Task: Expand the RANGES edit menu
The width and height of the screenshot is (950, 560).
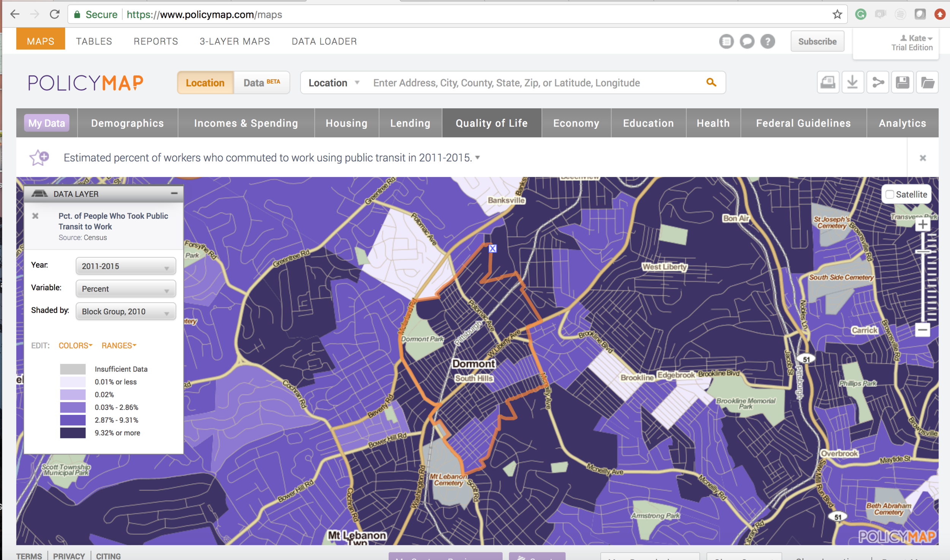Action: click(x=119, y=345)
